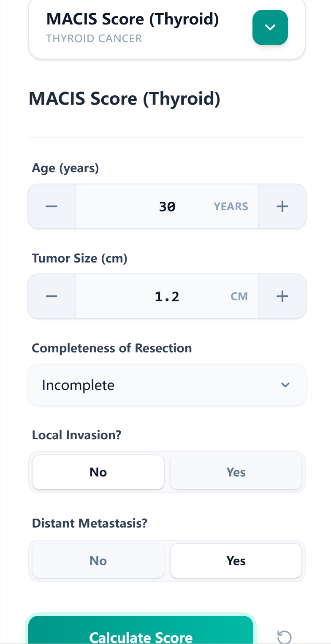This screenshot has height=644, width=331.
Task: Decrease Age using the minus stepper
Action: click(x=51, y=206)
